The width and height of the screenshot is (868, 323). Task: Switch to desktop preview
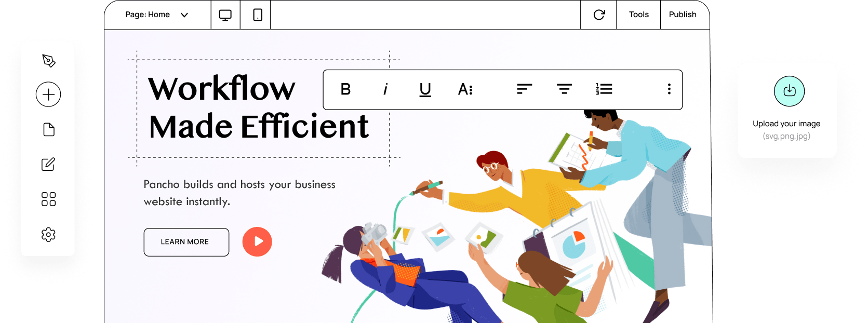(x=225, y=15)
